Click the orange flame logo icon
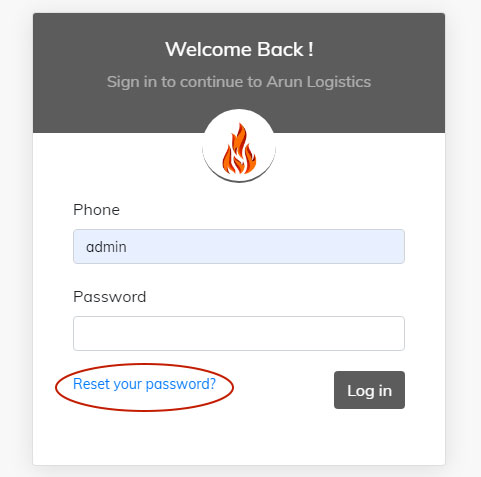 tap(239, 149)
